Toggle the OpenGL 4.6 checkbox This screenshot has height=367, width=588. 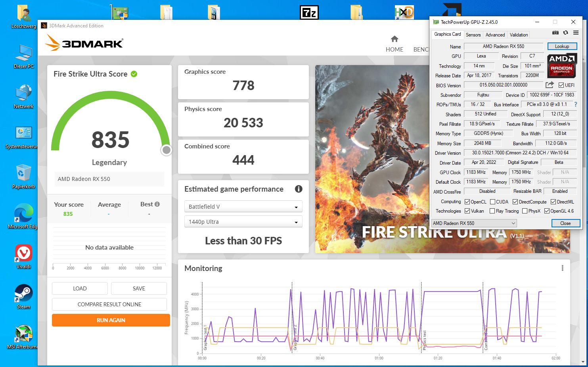point(547,211)
